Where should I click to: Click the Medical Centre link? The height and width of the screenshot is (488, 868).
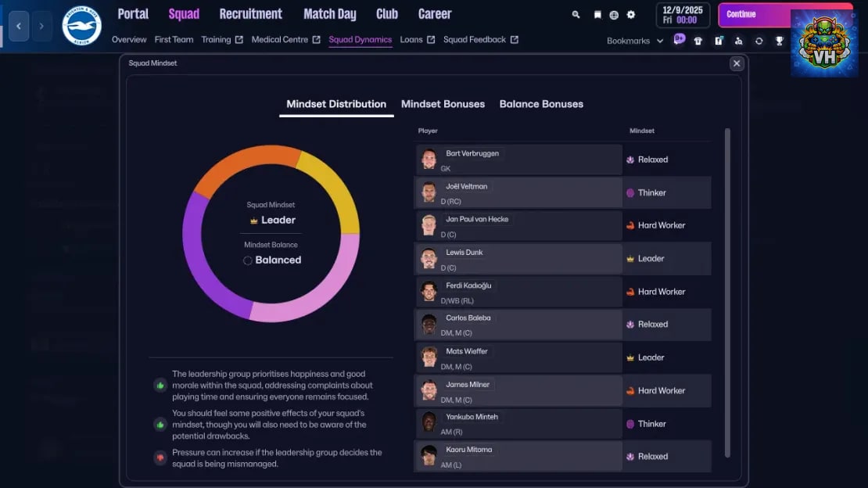coord(279,40)
